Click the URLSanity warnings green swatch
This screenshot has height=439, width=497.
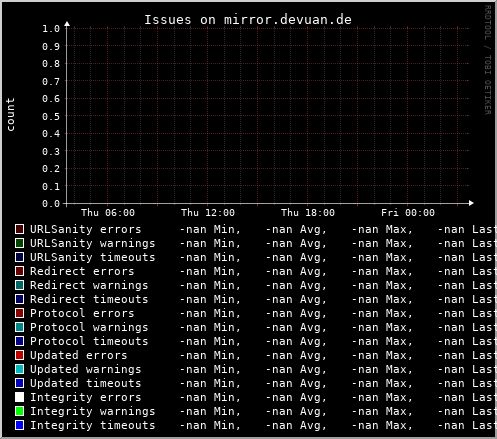point(19,243)
